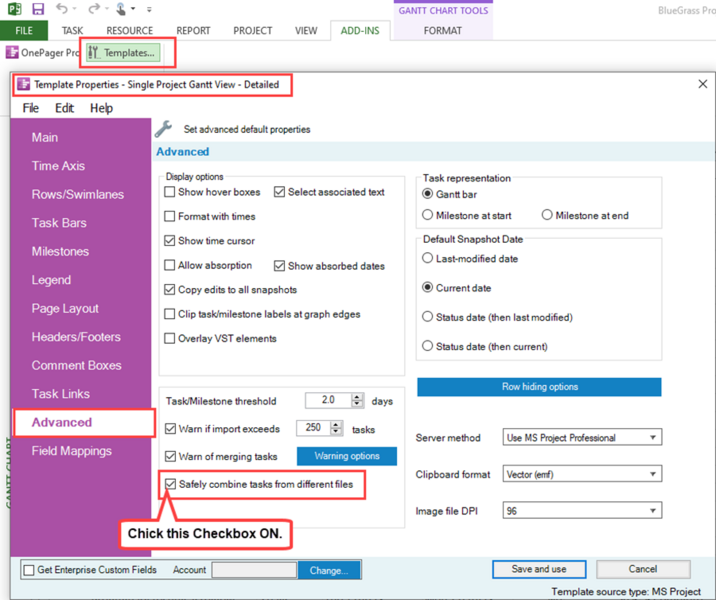Launch OnePager Pro from the add-ins ribbon
Screen dimensions: 716x600
tap(42, 53)
